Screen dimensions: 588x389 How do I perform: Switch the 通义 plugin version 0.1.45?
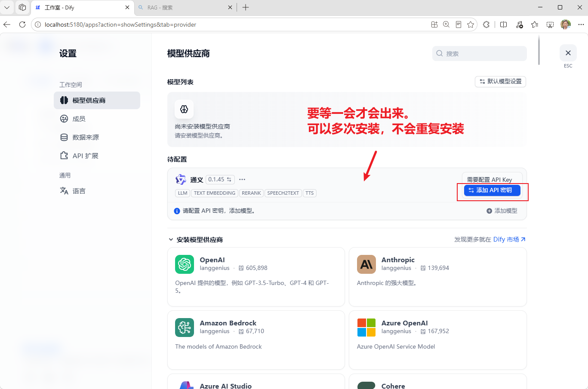(220, 180)
